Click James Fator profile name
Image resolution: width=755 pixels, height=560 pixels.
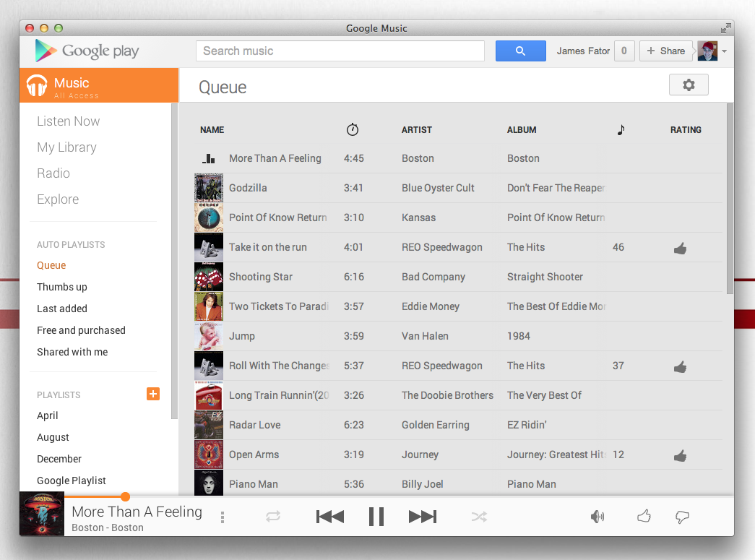tap(583, 51)
